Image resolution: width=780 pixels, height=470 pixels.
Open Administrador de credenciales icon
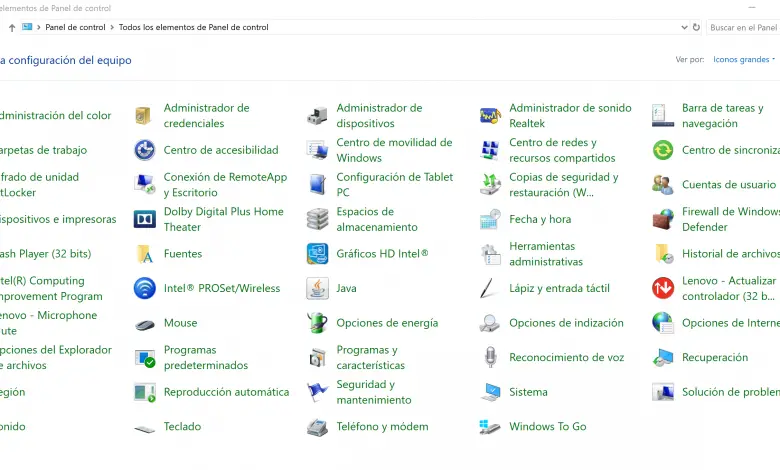tap(143, 115)
